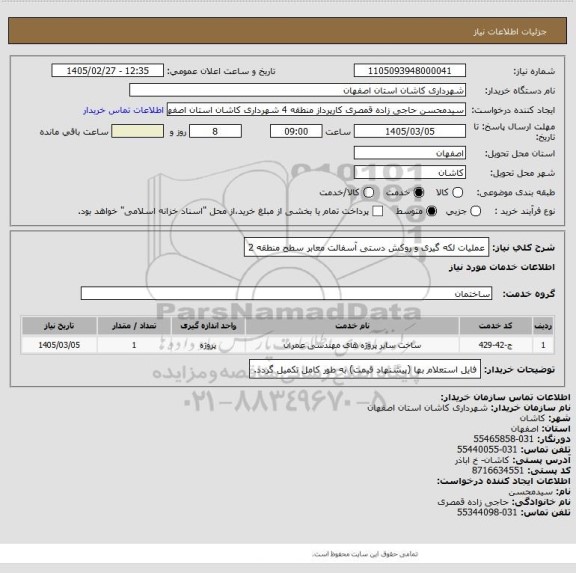
Task: Click the contact phone 55440055-031
Action: coord(487,450)
